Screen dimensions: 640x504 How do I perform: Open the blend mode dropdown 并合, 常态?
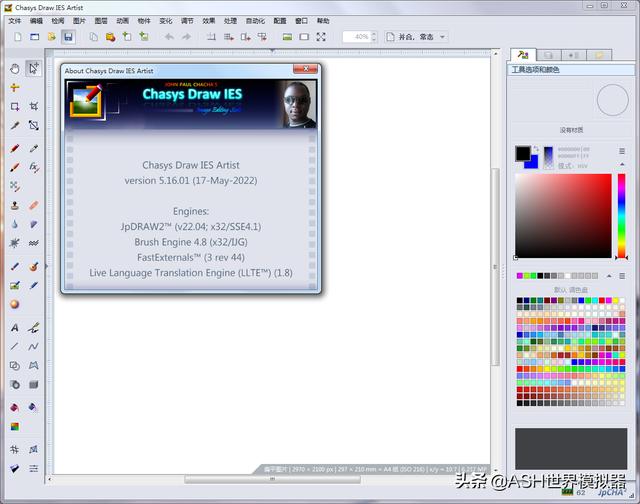(416, 37)
